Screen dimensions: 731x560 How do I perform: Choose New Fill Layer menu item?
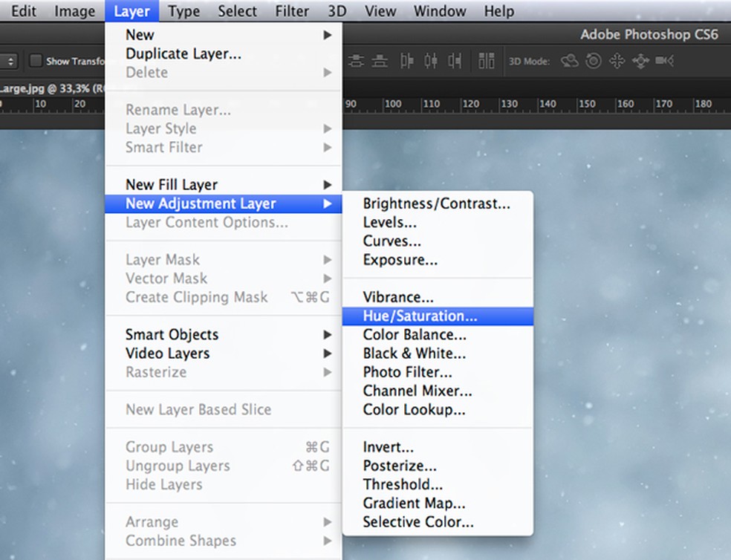tap(224, 185)
